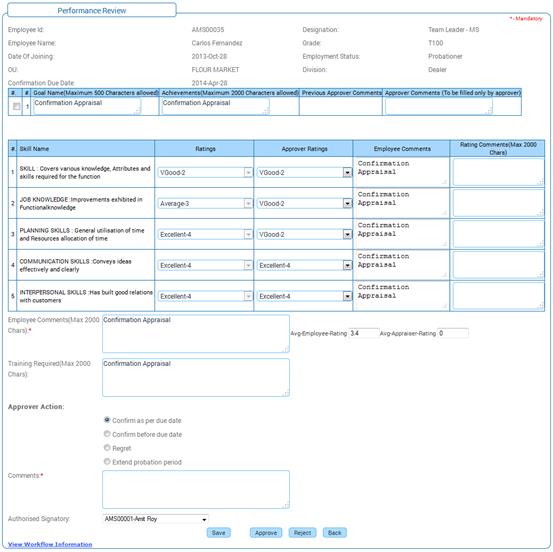
Task: Open Ratings dropdown for COMMUNICATION SKILLS row
Action: pyautogui.click(x=205, y=265)
